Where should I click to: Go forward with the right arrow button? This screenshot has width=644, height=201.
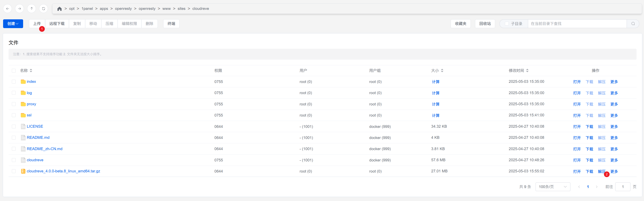click(19, 9)
